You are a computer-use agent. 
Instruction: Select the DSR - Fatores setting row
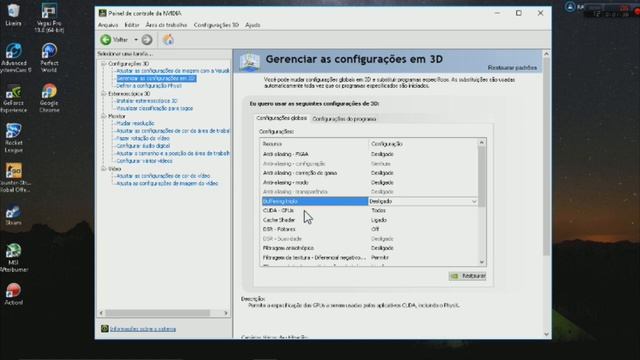[x=369, y=229]
